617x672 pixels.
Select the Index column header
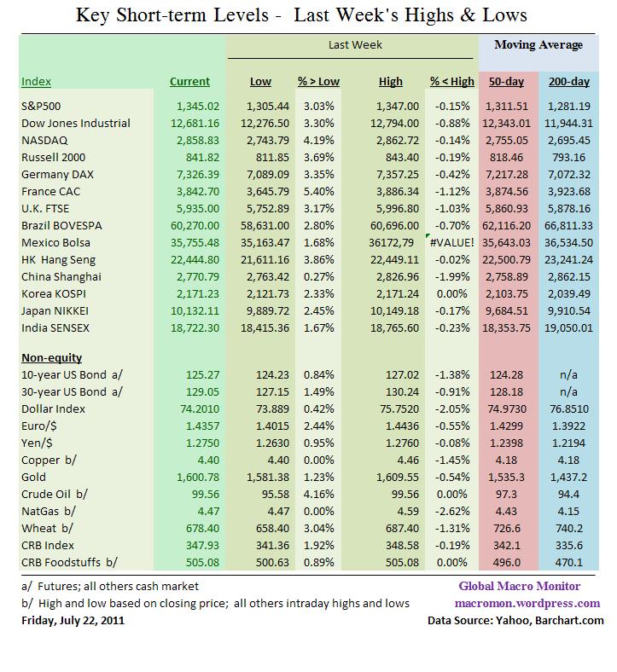coord(37,82)
